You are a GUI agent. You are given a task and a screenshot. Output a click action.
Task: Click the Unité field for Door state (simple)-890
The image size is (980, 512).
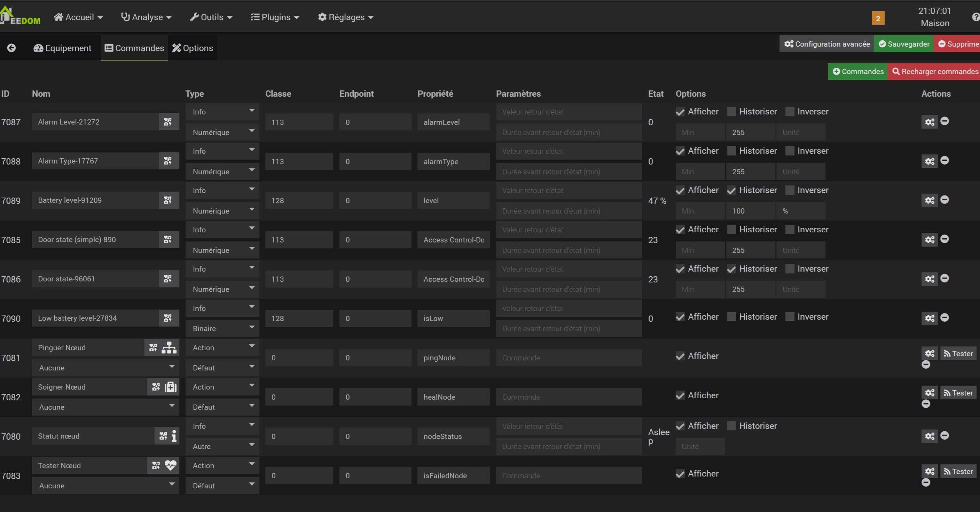[800, 250]
